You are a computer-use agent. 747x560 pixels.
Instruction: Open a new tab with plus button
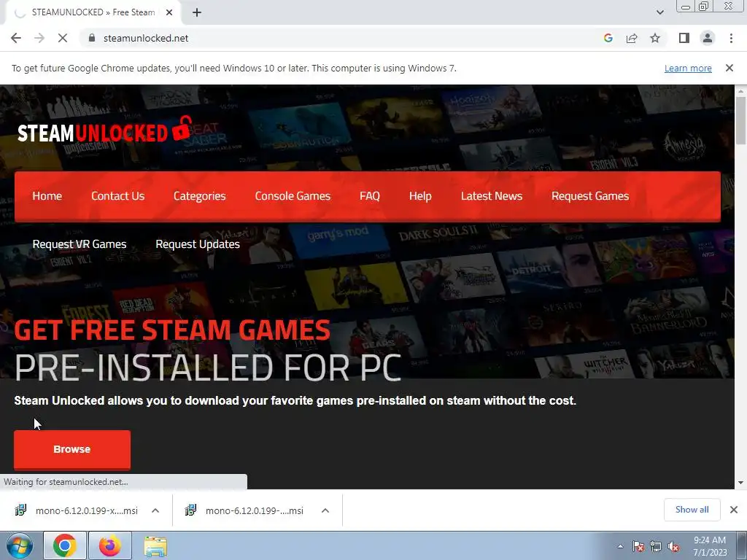pos(197,12)
